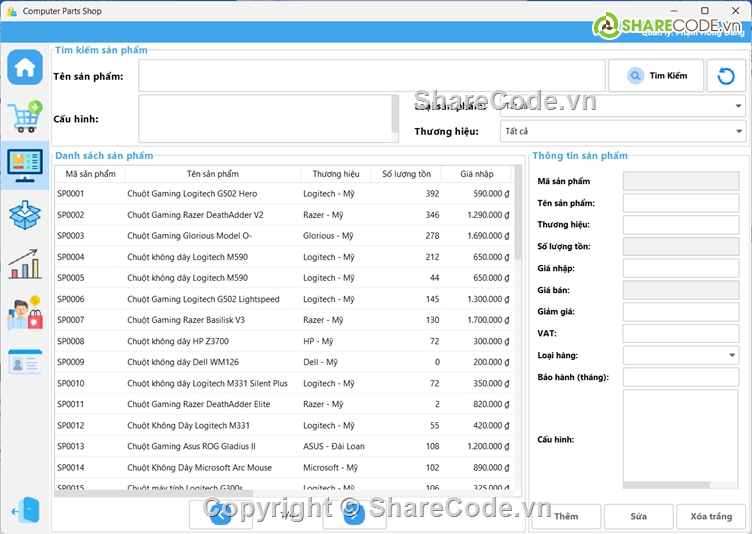This screenshot has height=534, width=752.
Task: Open the Home page icon in sidebar
Action: (25, 68)
